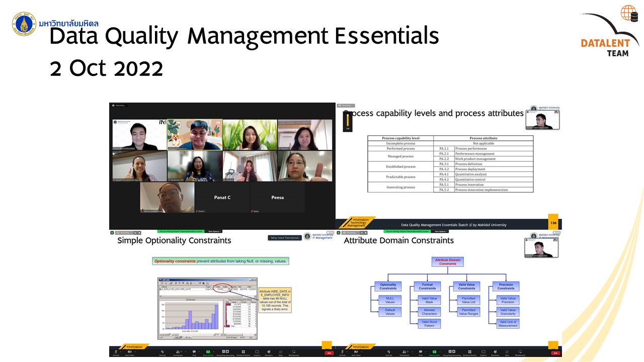
Task: Open Participants in the left Zoom toolbar
Action: 178,352
